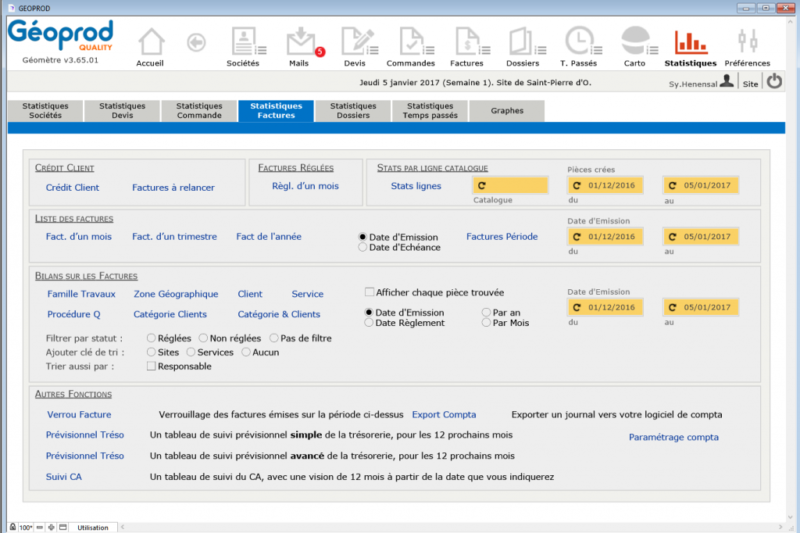Open the Carto globe icon
The image size is (800, 533).
click(635, 43)
